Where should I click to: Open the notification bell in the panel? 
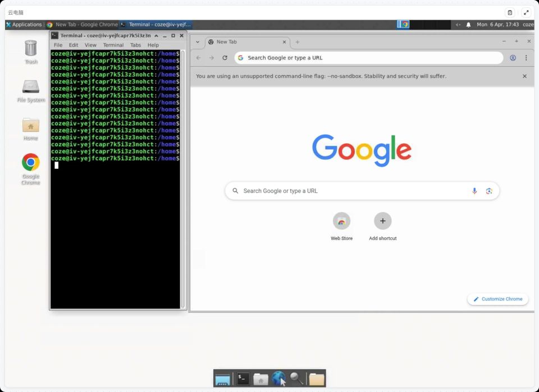[468, 25]
